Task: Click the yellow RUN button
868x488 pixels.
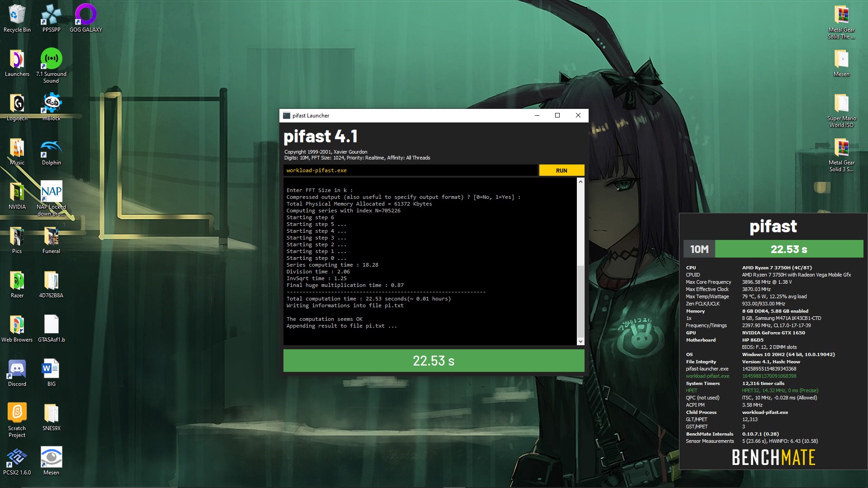Action: pyautogui.click(x=561, y=170)
